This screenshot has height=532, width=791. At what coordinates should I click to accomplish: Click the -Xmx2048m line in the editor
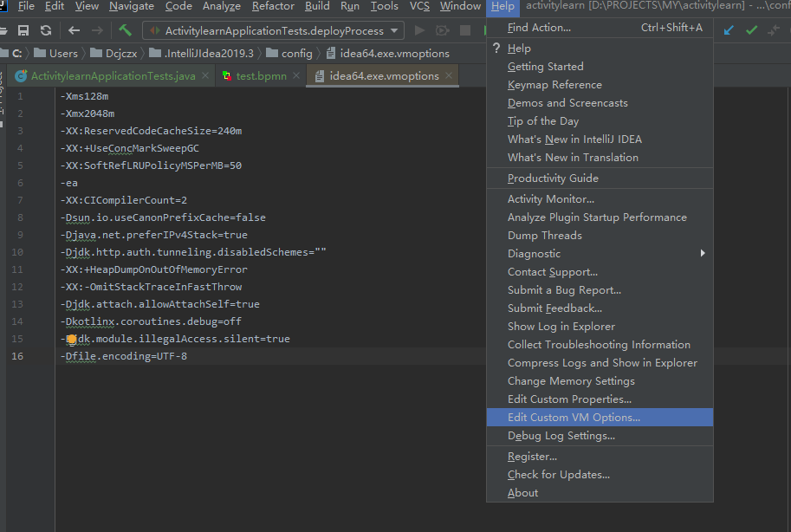(x=88, y=114)
